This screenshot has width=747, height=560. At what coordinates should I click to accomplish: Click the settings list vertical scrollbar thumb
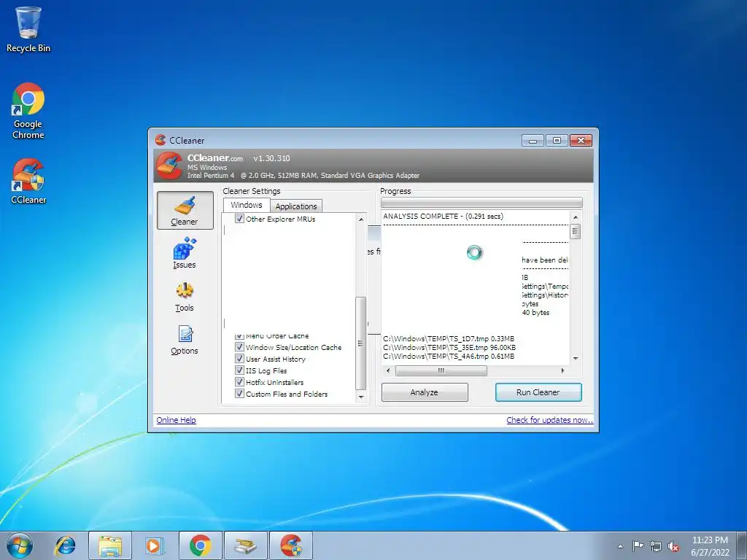pyautogui.click(x=360, y=343)
